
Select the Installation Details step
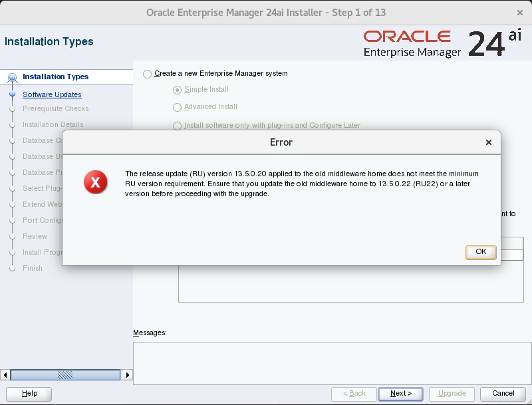(x=53, y=124)
